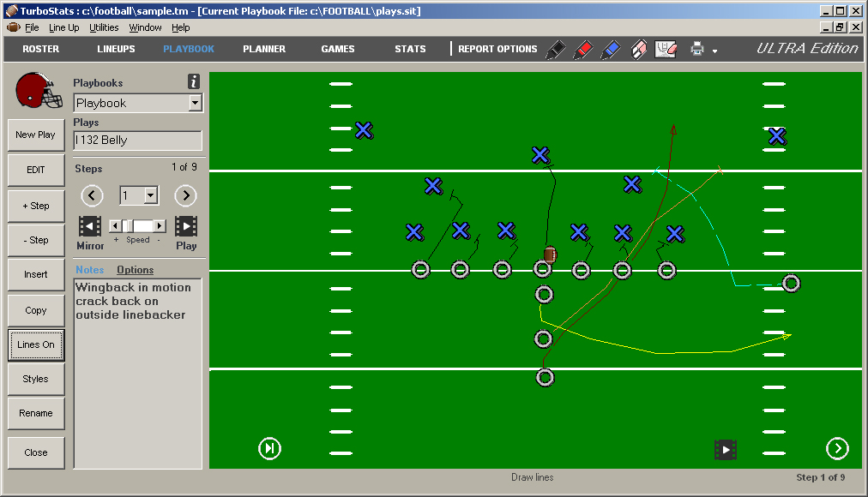Select the left cornerback X near left hash
The image size is (868, 497).
364,130
